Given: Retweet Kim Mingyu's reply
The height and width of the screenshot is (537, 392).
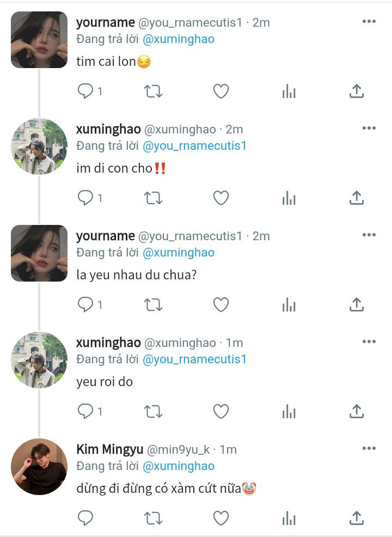Looking at the screenshot, I should tap(152, 518).
